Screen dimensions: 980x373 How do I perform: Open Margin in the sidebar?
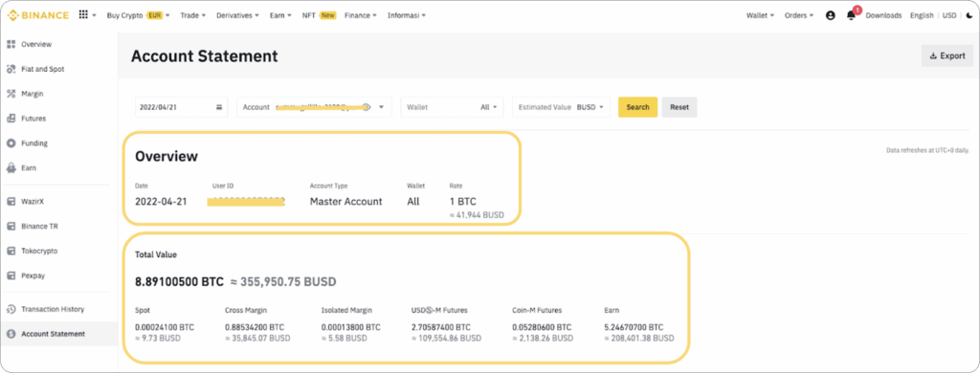pyautogui.click(x=33, y=94)
